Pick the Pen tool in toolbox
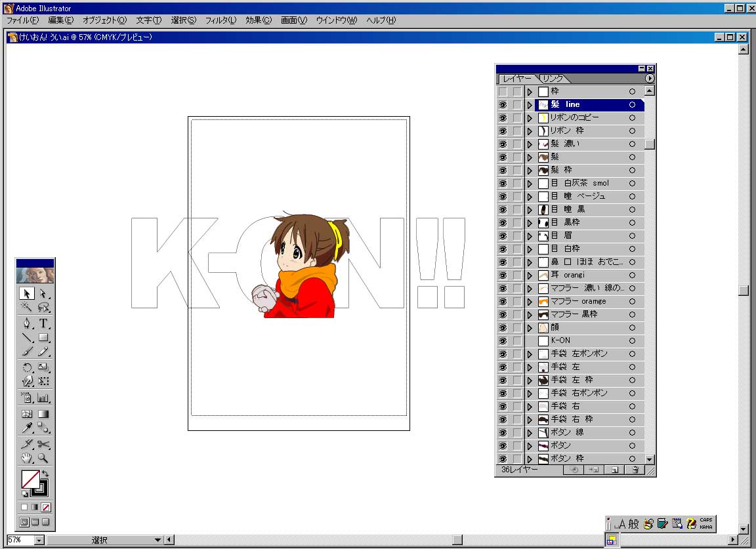 (x=27, y=323)
